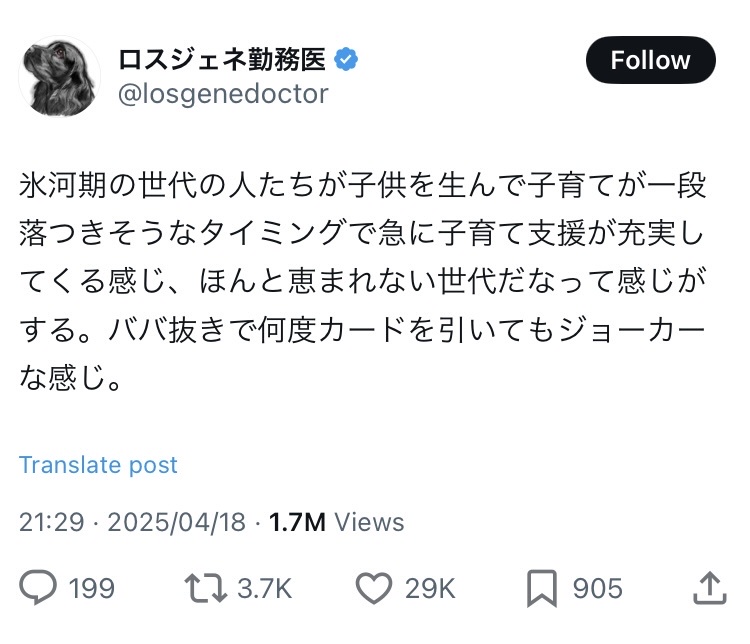This screenshot has width=750, height=644.
Task: View the 1.7M Views count
Action: pos(296,522)
